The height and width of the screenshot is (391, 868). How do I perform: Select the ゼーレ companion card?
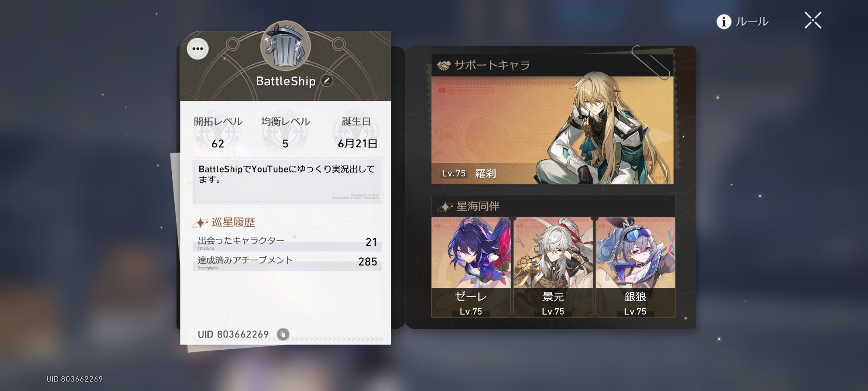pyautogui.click(x=471, y=267)
